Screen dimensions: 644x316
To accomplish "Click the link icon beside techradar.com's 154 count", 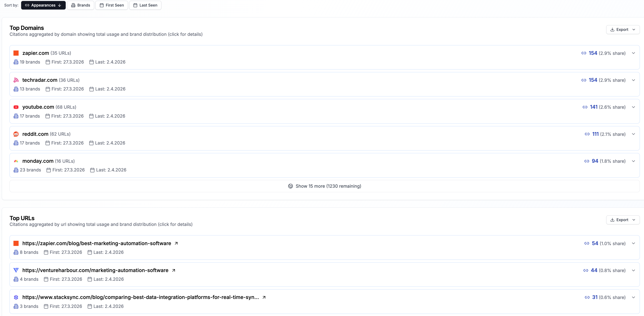I will pyautogui.click(x=584, y=80).
